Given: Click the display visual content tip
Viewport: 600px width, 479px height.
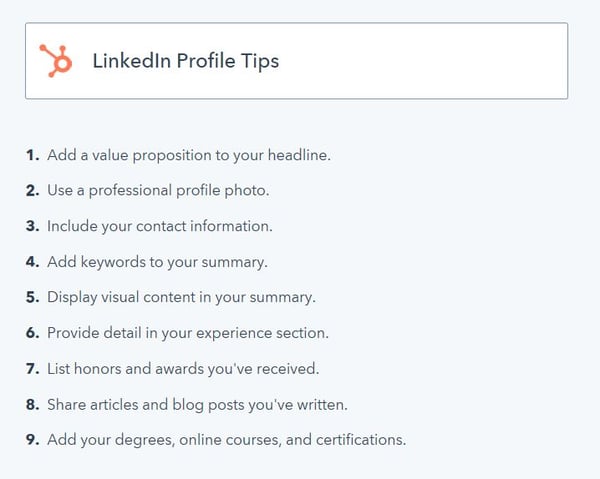Looking at the screenshot, I should [x=181, y=297].
